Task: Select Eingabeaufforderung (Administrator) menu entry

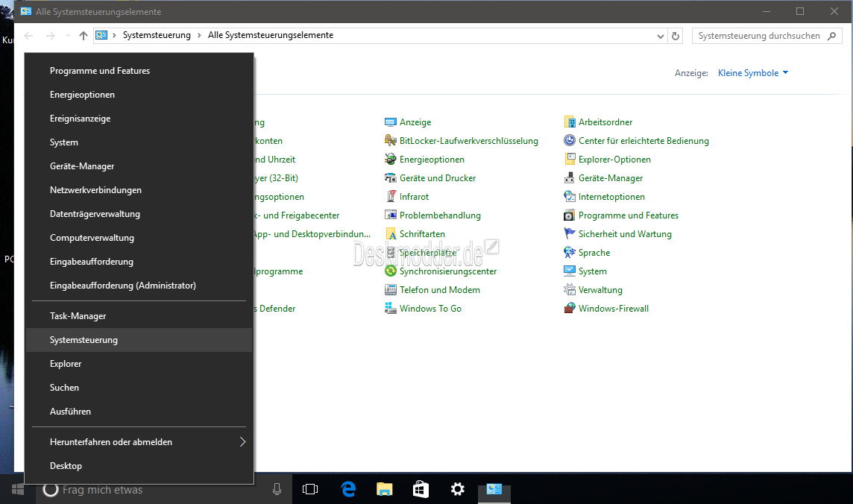Action: (123, 286)
